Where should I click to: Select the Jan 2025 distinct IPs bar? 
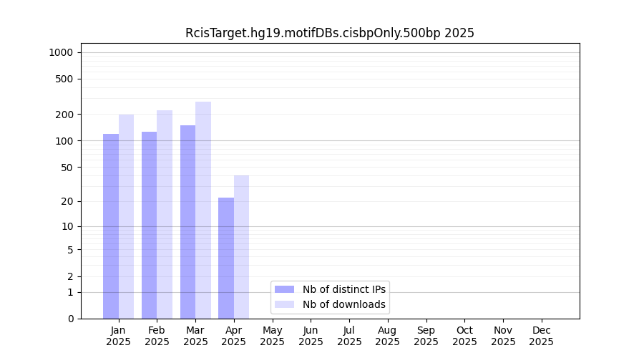click(111, 226)
